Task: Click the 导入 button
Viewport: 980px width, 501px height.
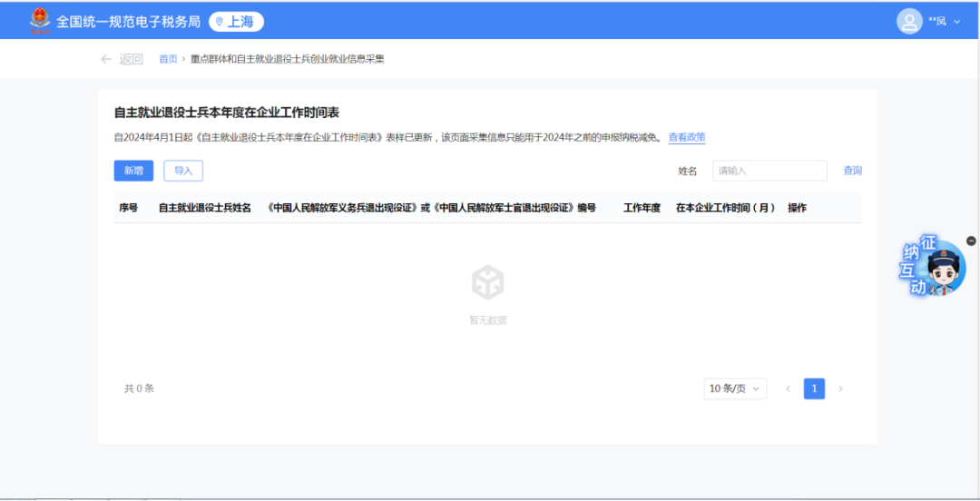Action: (x=183, y=171)
